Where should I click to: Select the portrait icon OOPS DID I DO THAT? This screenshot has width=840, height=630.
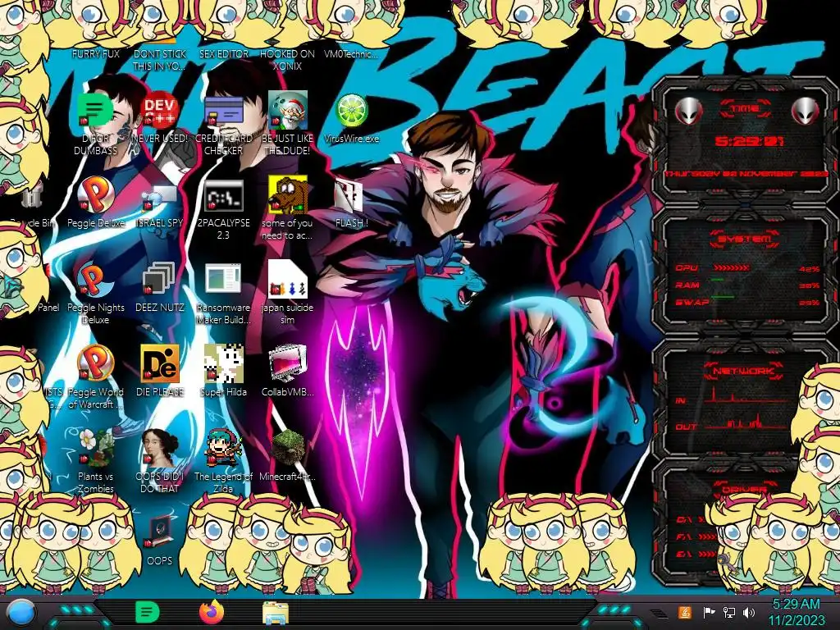(x=160, y=448)
